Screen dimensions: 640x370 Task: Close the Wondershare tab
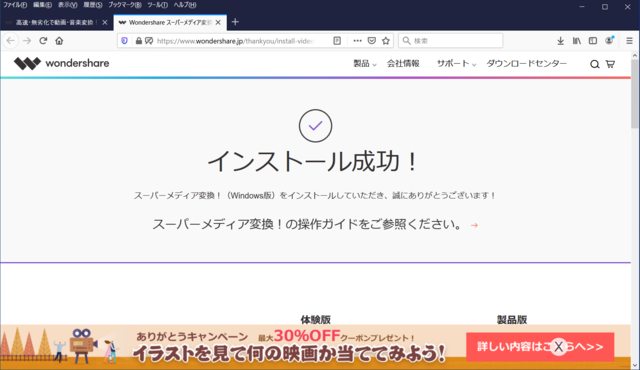[x=218, y=22]
